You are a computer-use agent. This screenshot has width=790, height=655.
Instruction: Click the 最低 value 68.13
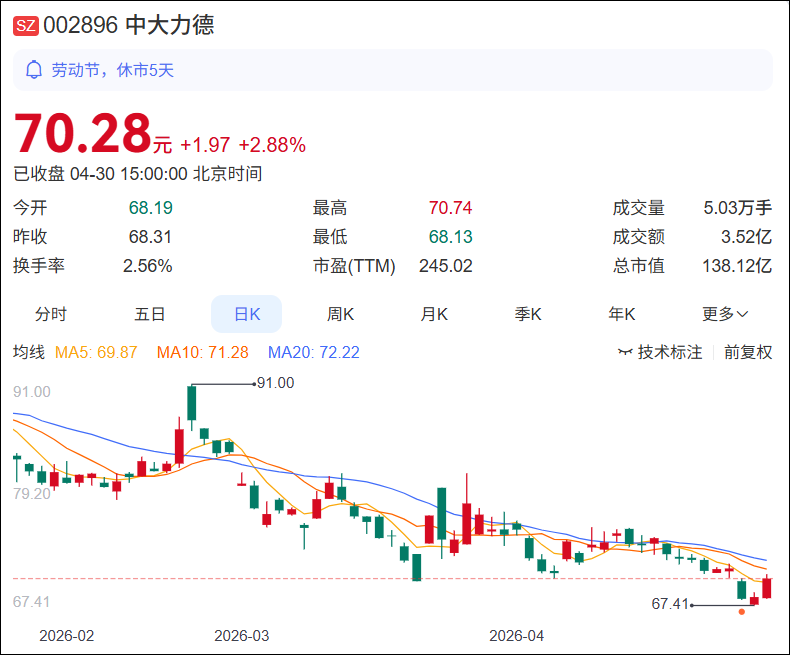coord(450,237)
